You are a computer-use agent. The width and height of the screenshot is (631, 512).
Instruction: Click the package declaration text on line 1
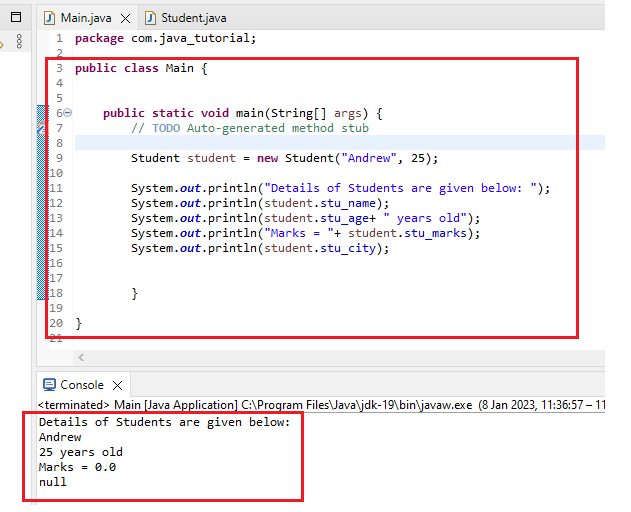coord(165,38)
